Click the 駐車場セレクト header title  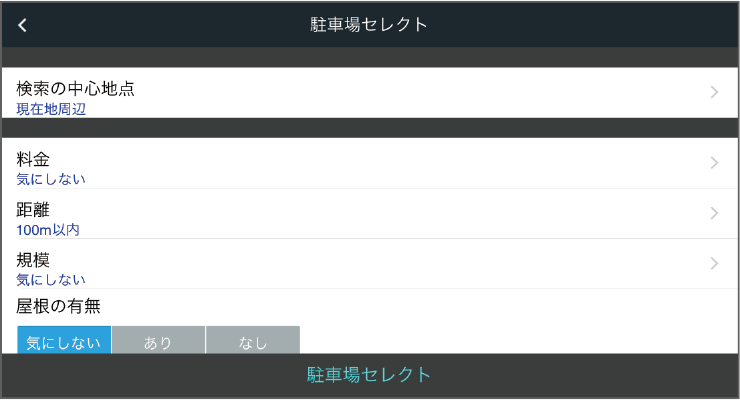(369, 25)
